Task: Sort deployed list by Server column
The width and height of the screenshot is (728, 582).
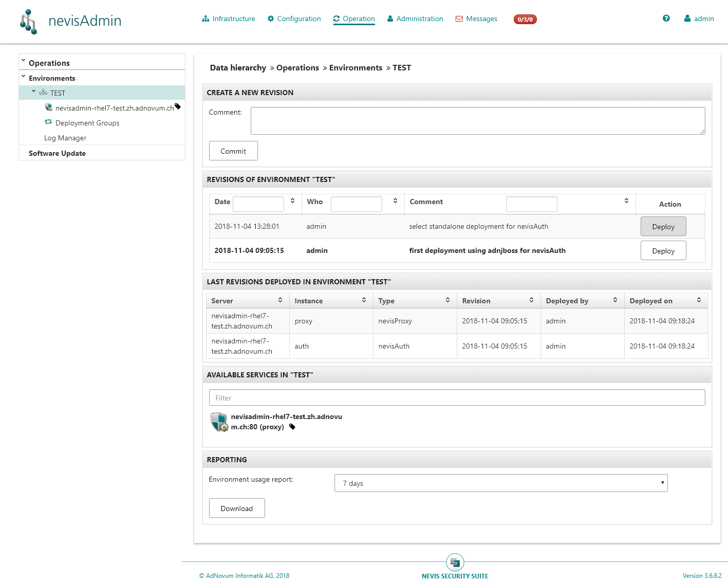Action: click(x=280, y=300)
